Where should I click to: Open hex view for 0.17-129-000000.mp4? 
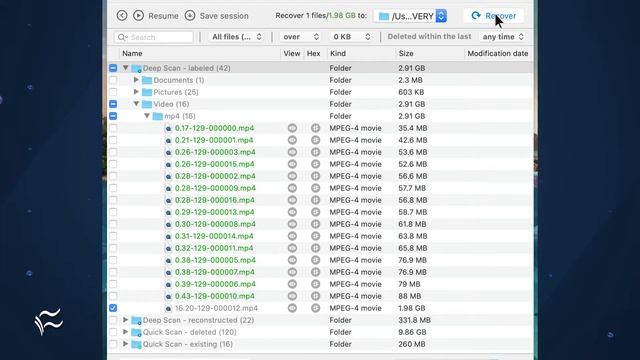[316, 128]
